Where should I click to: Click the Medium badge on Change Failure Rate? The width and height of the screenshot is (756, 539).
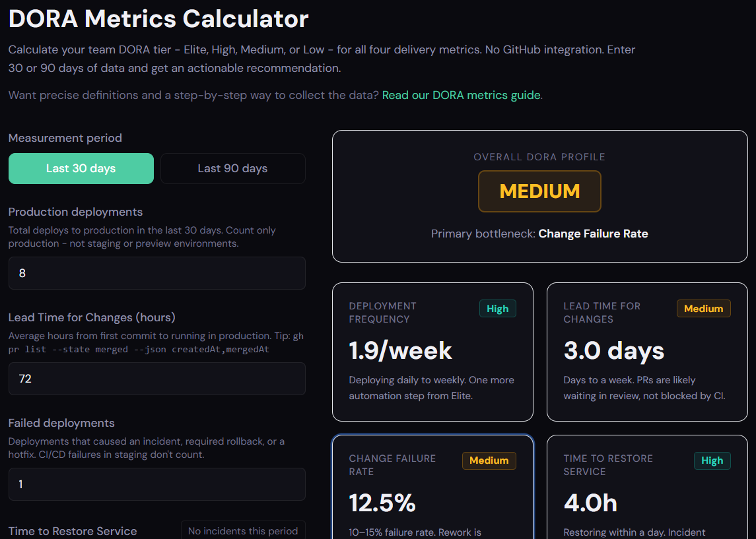pos(489,460)
